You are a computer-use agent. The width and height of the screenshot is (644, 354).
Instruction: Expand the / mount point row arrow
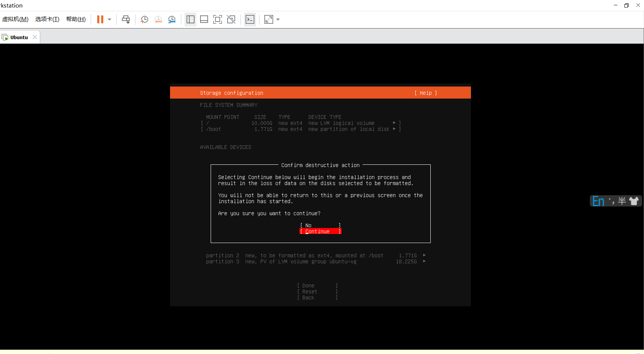tap(394, 123)
